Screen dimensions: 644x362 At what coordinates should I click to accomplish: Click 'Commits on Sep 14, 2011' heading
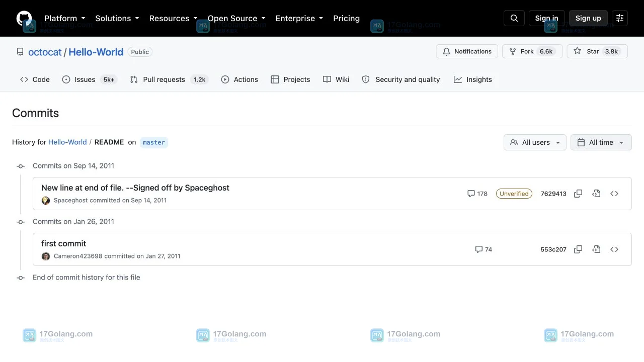point(73,165)
